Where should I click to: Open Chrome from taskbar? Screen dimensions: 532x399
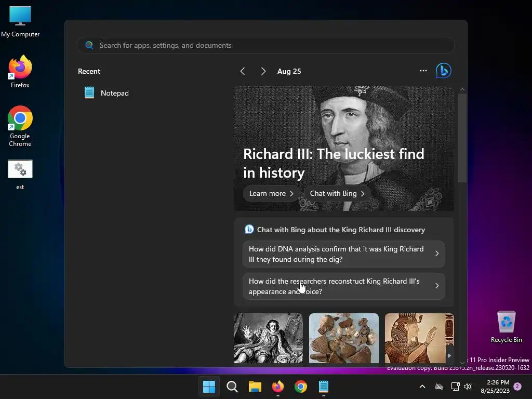point(301,387)
